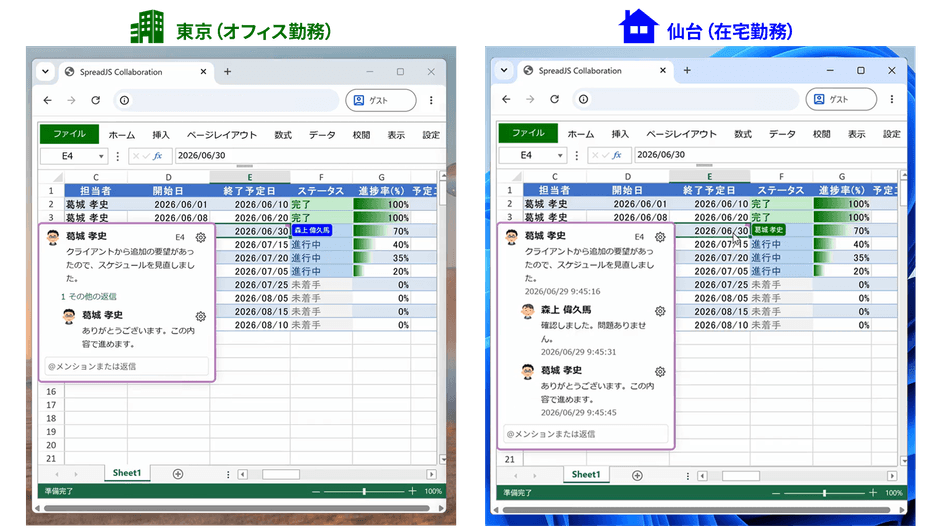Open site info icon in Tokyo window
This screenshot has height=529, width=940.
pos(124,100)
